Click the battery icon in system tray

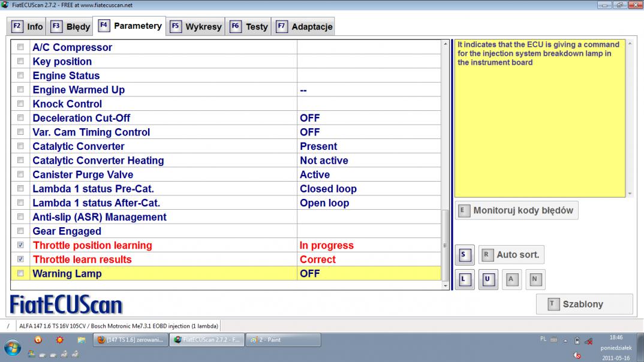[x=577, y=340]
